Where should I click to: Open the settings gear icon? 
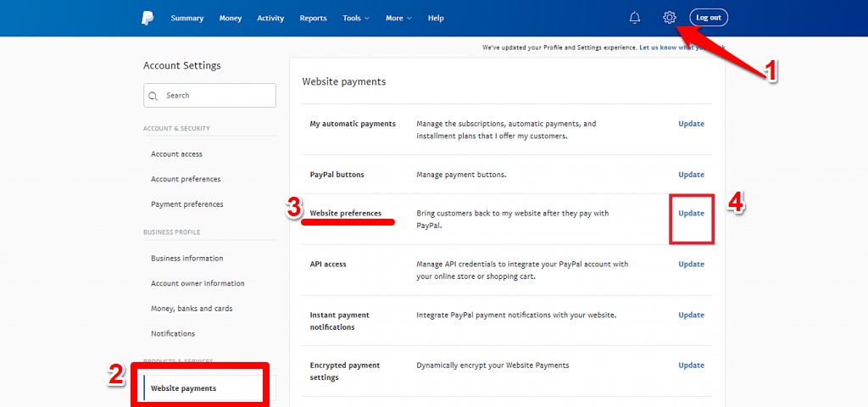(x=670, y=18)
